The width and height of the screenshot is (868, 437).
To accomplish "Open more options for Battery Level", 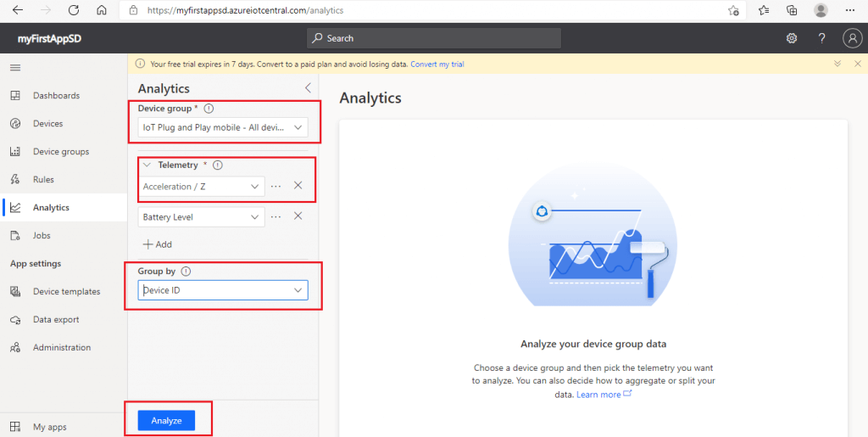I will [x=275, y=217].
